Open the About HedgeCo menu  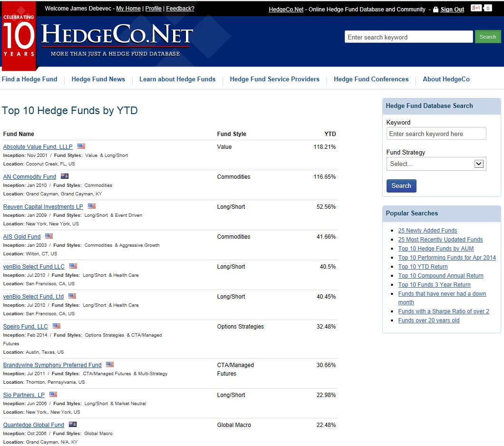click(446, 79)
